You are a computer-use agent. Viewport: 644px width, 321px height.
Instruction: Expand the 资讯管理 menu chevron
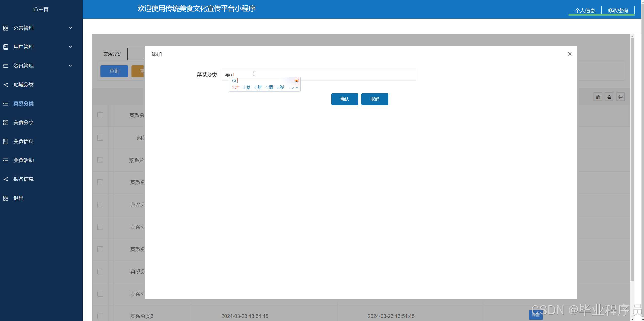[70, 66]
